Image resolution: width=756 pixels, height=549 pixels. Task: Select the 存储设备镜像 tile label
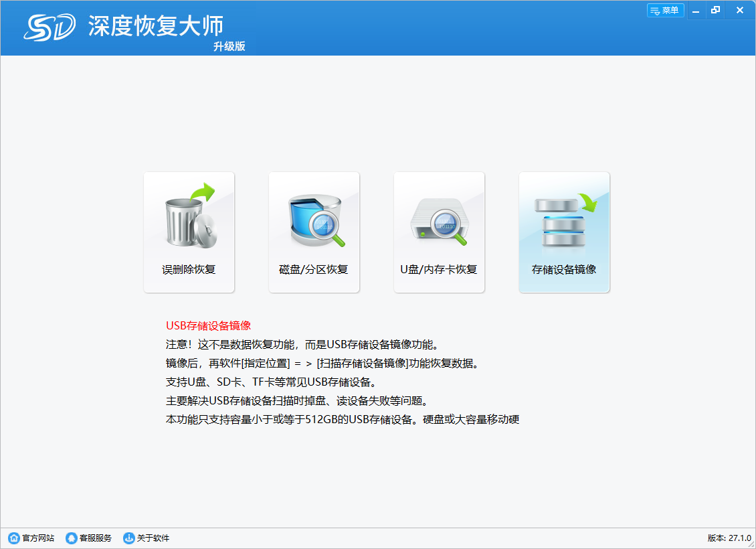pos(564,270)
